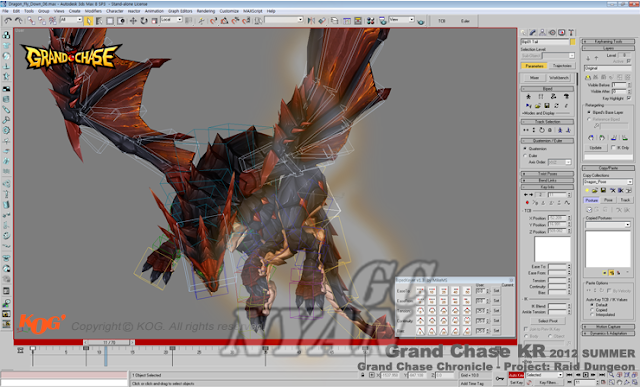The height and width of the screenshot is (387, 640).
Task: Open the Display command panel tab
Action: pos(562,32)
